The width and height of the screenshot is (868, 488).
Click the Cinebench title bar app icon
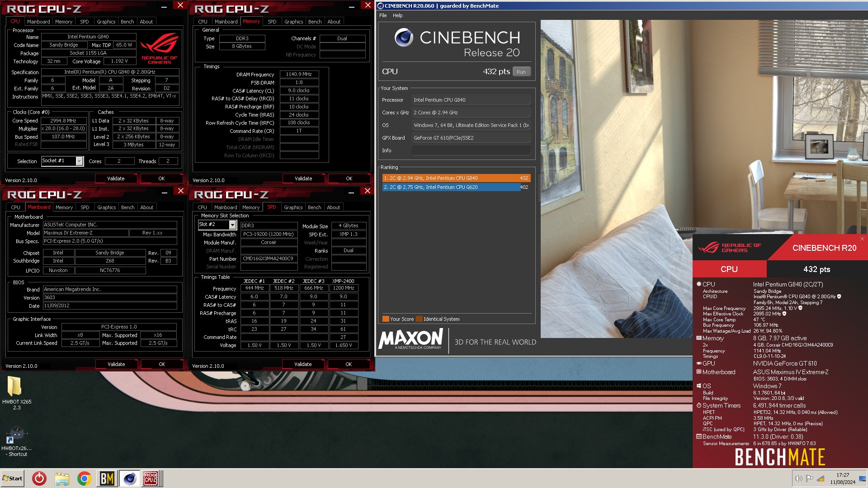point(380,6)
